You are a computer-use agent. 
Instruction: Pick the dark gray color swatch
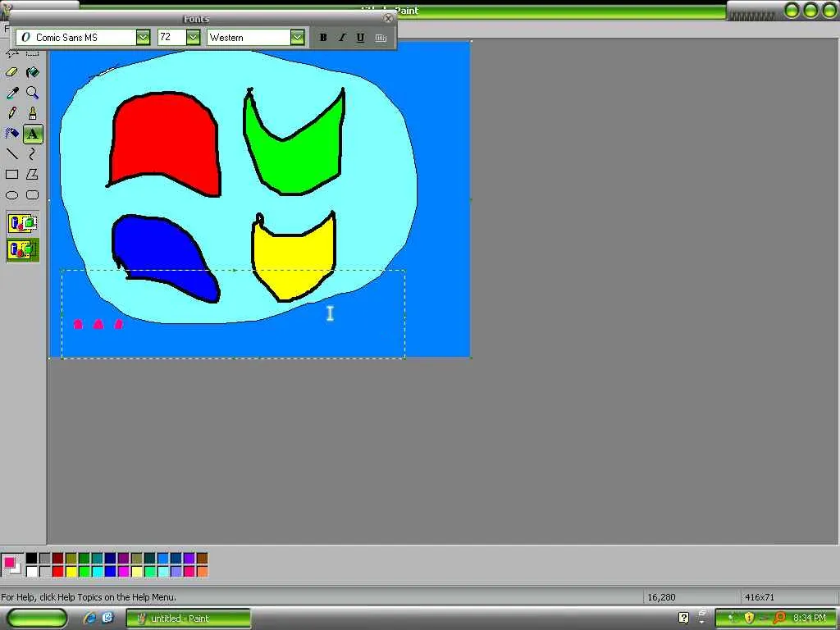click(45, 559)
